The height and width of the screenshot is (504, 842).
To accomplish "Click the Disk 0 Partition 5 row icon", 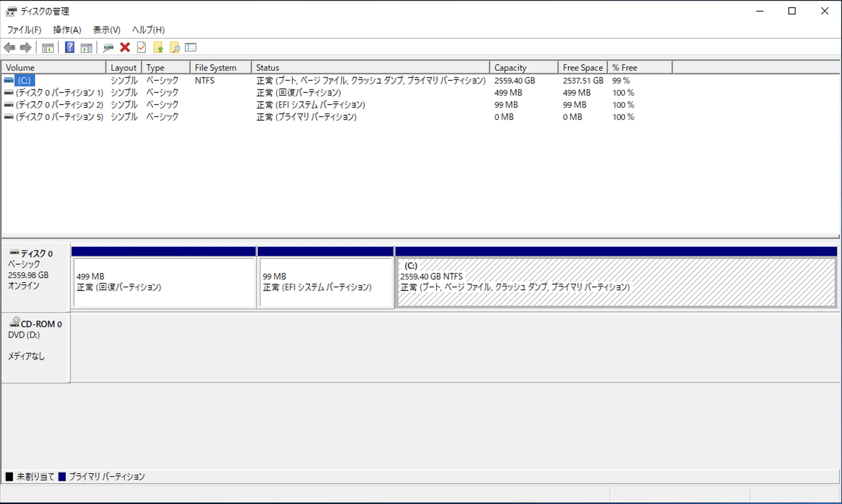I will pyautogui.click(x=9, y=117).
